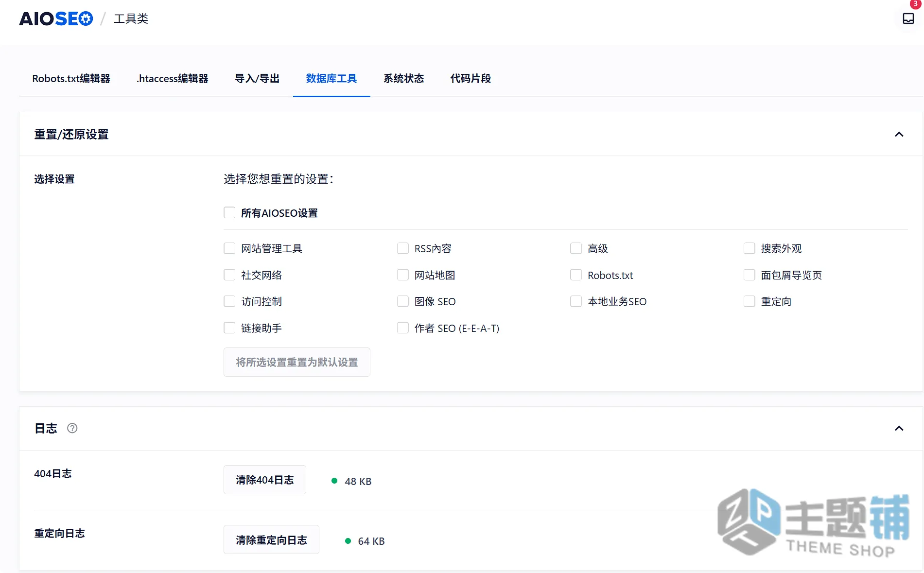Enable the 作者 SEO (E-E-A-T) checkbox
924x573 pixels.
(402, 328)
